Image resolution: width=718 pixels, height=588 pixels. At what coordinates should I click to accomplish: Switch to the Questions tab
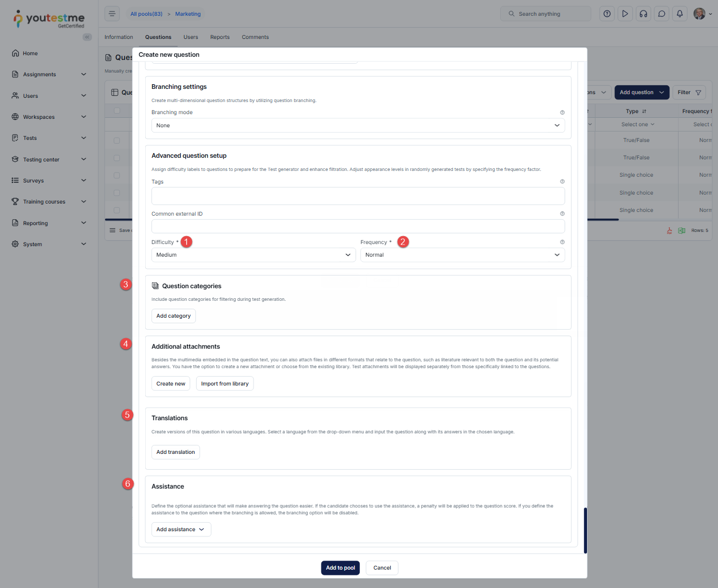[x=158, y=37]
